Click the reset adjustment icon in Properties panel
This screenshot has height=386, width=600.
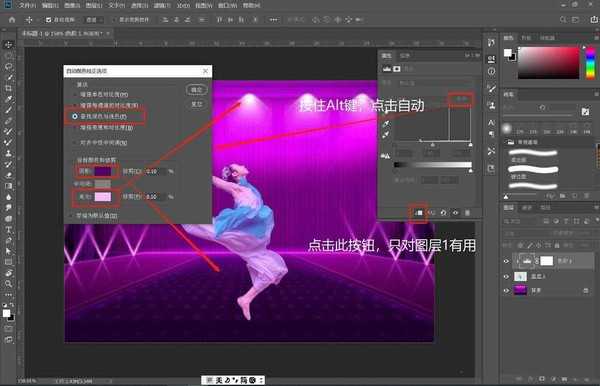pyautogui.click(x=443, y=213)
